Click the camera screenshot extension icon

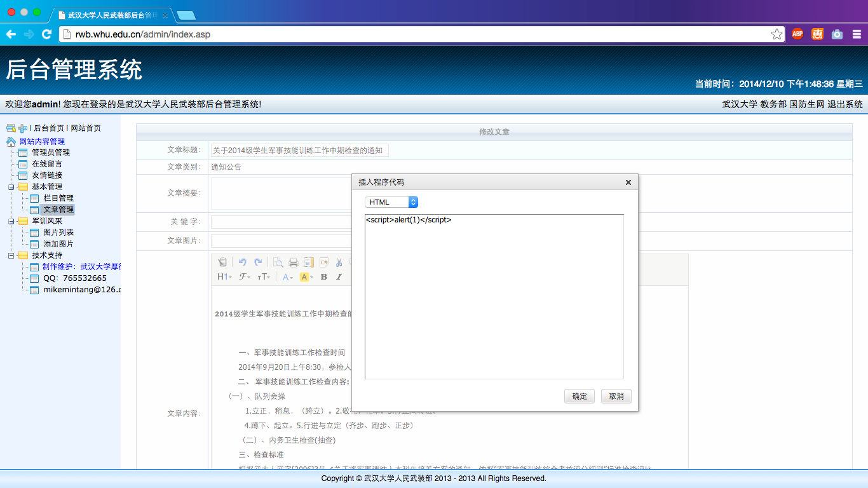click(x=837, y=34)
